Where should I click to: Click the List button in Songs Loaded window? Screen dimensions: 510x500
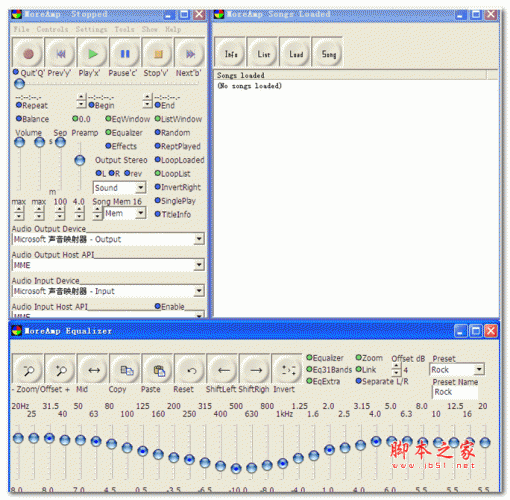263,53
